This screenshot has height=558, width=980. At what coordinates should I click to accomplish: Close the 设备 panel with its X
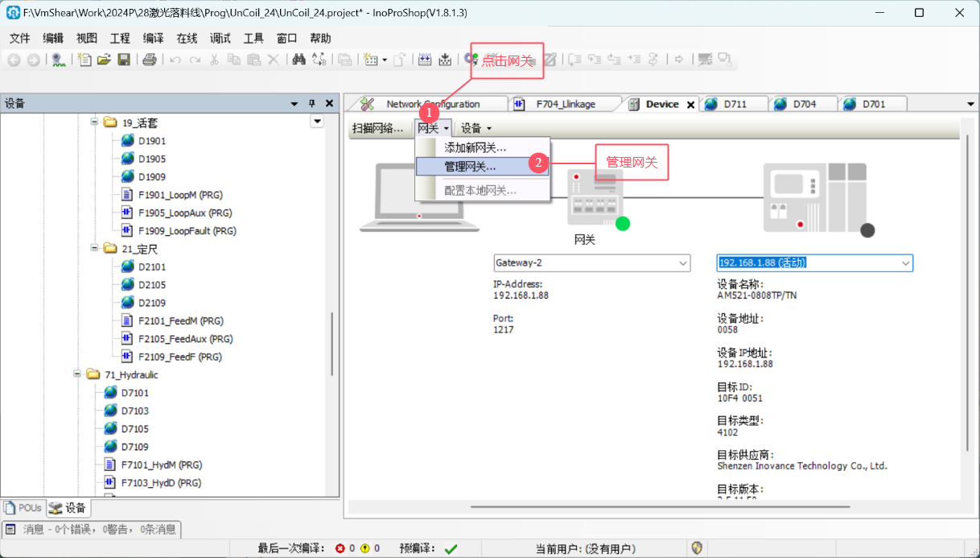point(329,103)
